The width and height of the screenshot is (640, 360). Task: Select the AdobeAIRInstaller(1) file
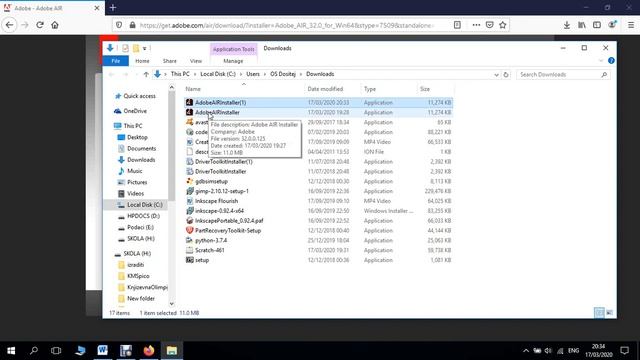point(318,102)
